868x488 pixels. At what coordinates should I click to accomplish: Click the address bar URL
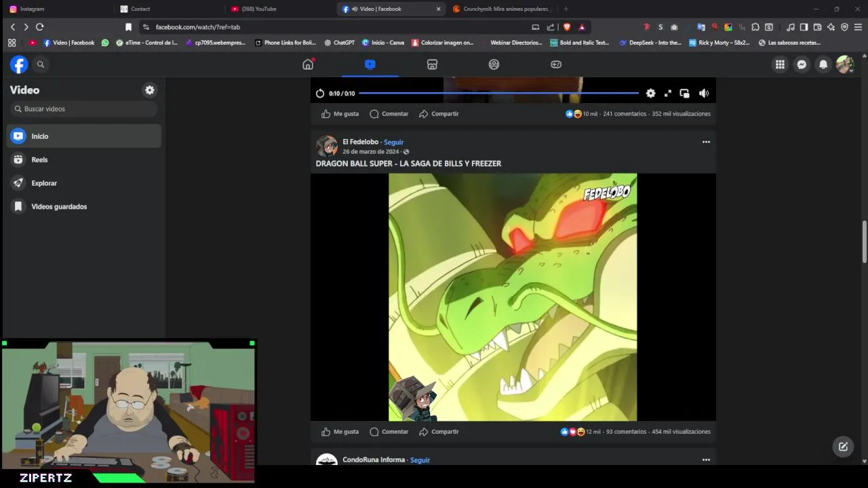(x=197, y=27)
